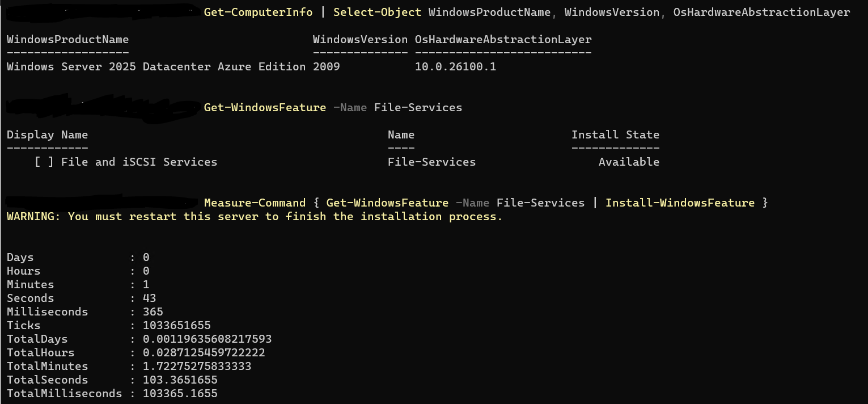Click the Days value 0
This screenshot has width=868, height=404.
[146, 257]
